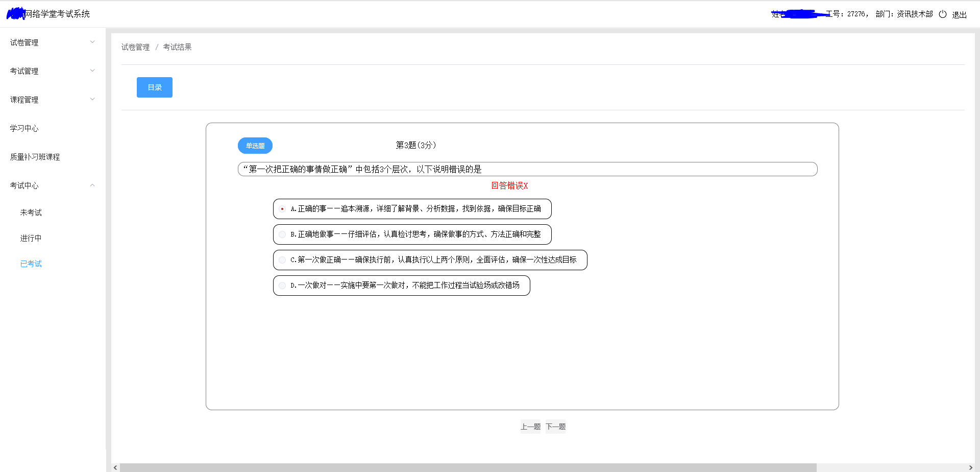Click the 网络学堂考试系统 title

point(57,14)
